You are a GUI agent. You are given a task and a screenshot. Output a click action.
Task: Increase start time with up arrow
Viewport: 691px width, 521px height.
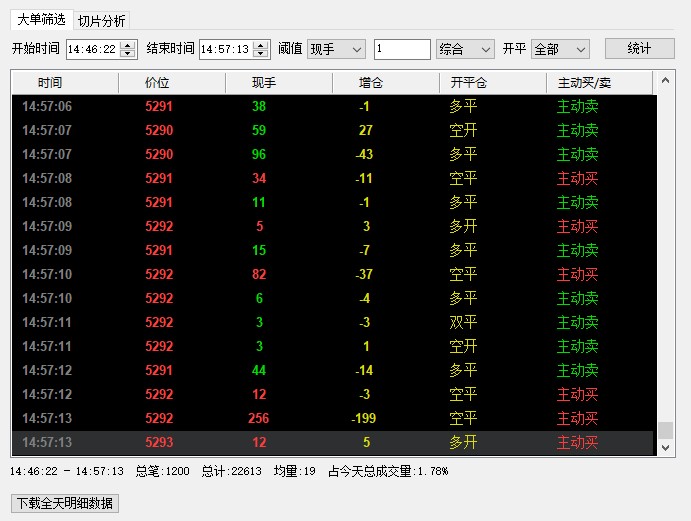tap(127, 45)
